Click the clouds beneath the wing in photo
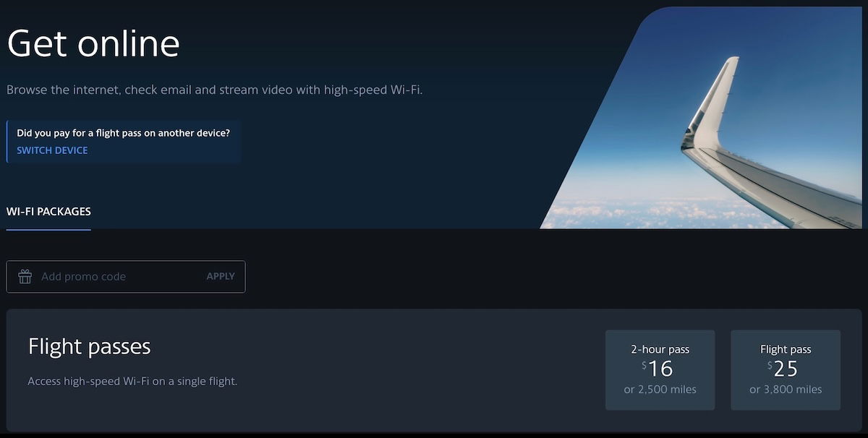The height and width of the screenshot is (438, 868). click(x=651, y=211)
